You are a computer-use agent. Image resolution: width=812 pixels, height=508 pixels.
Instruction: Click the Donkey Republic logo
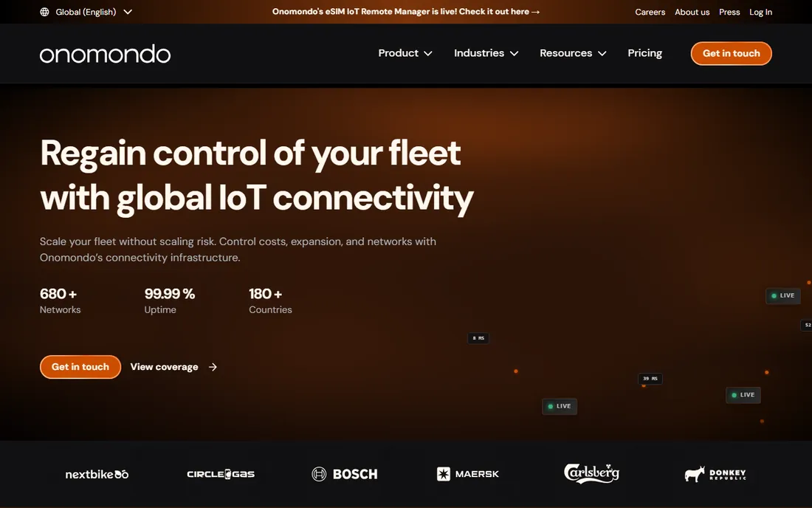tap(715, 474)
